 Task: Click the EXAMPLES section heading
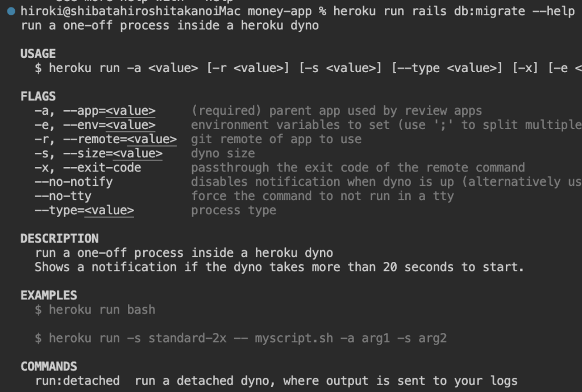[48, 295]
